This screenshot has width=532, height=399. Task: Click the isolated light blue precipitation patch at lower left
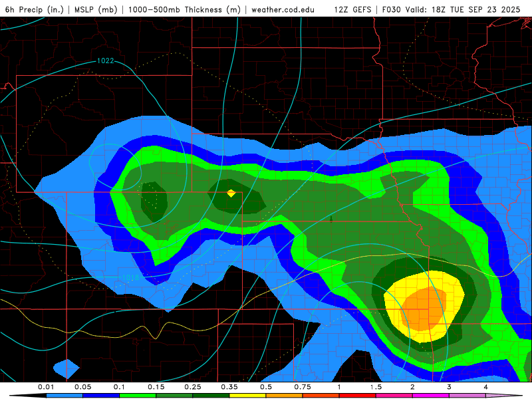coord(66,369)
